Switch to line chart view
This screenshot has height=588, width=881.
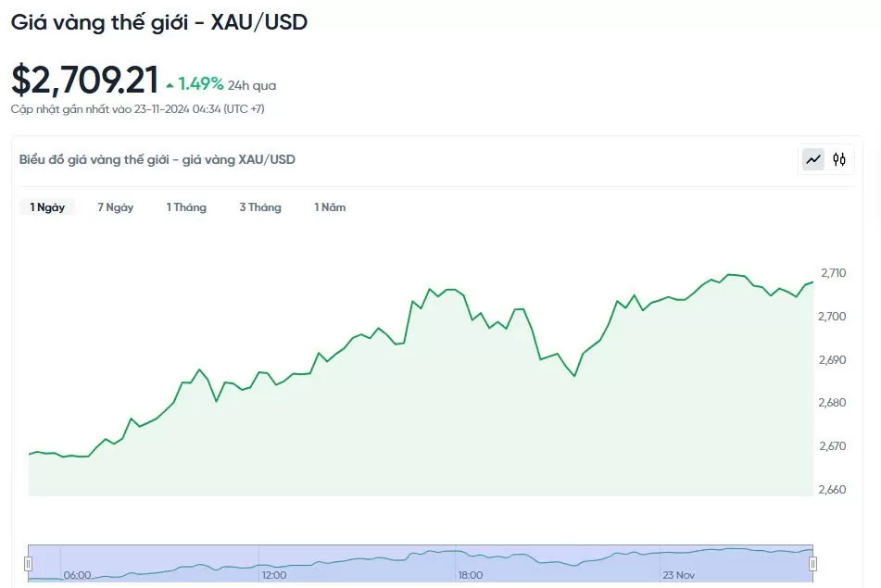pyautogui.click(x=813, y=159)
